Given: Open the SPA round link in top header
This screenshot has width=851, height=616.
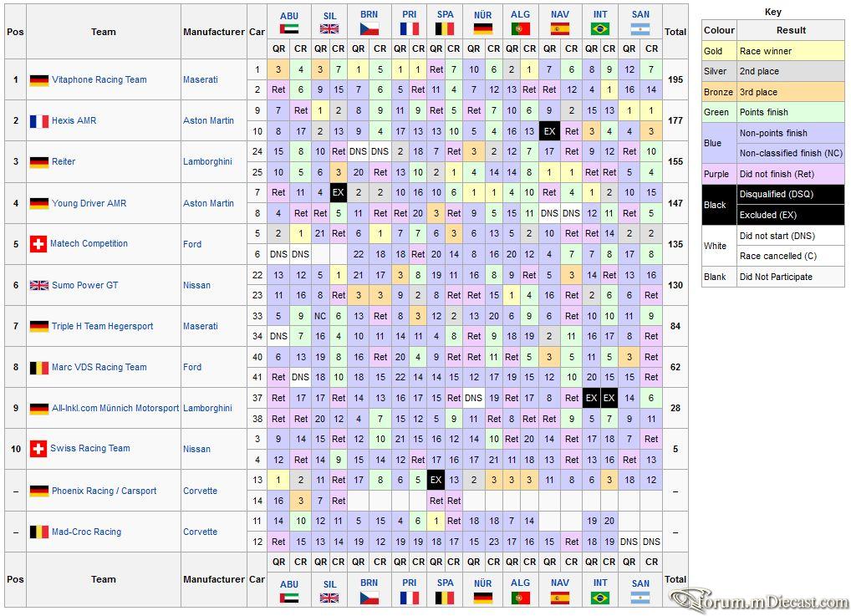Looking at the screenshot, I should tap(445, 15).
